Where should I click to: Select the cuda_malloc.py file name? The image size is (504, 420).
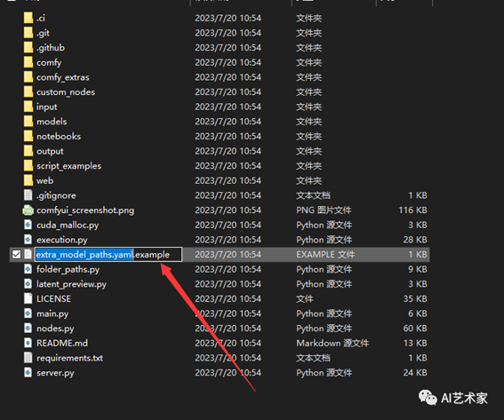68,225
